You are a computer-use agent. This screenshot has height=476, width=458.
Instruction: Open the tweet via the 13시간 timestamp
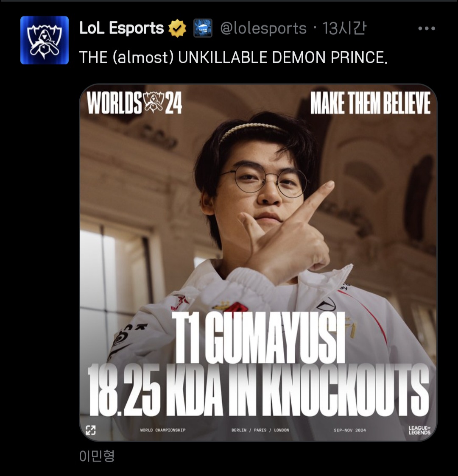pyautogui.click(x=344, y=28)
